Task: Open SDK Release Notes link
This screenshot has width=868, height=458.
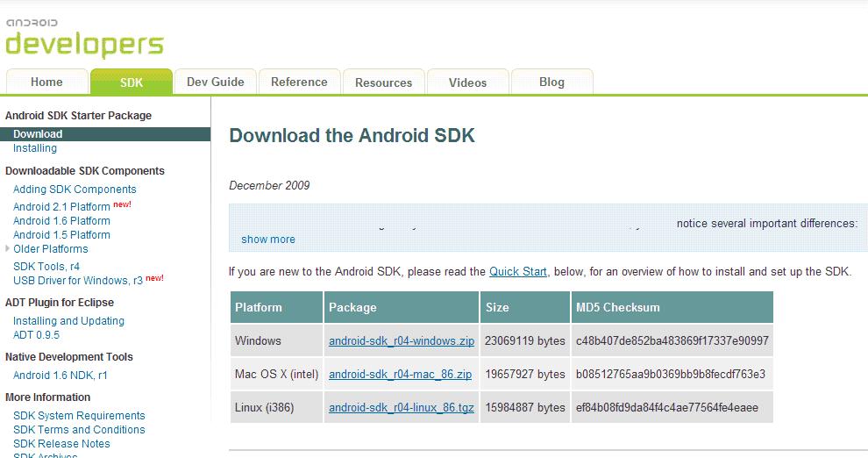Action: 61,444
